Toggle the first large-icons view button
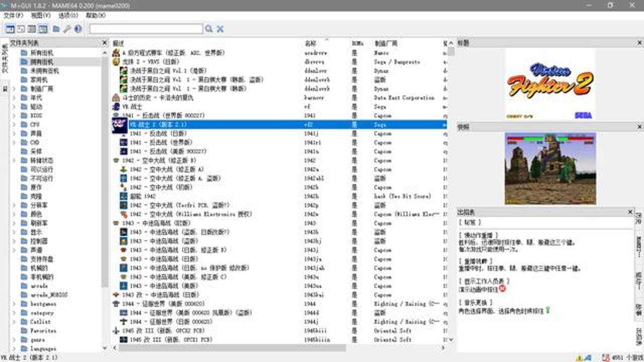The width and height of the screenshot is (644, 362). (x=10, y=29)
